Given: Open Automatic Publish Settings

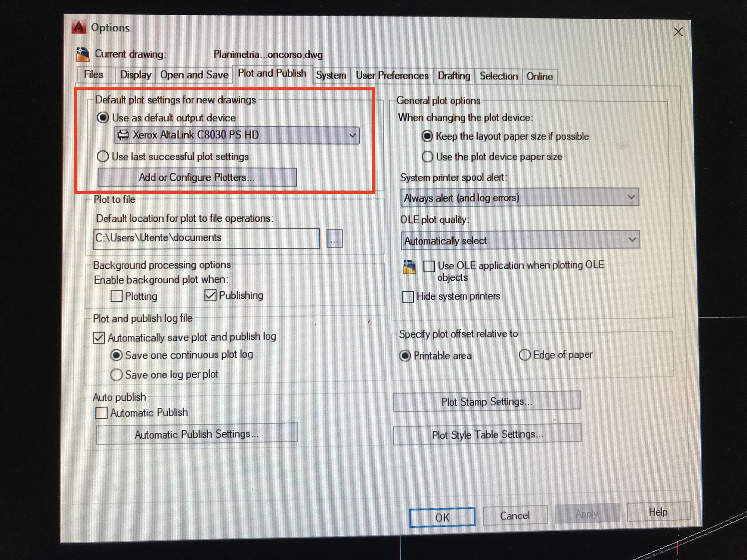Looking at the screenshot, I should (x=197, y=434).
